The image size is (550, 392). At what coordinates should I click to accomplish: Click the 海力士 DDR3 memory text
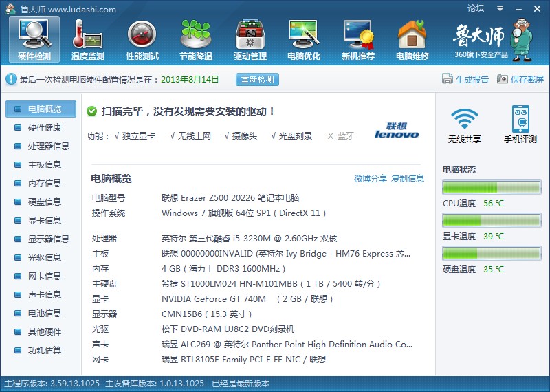(x=223, y=269)
